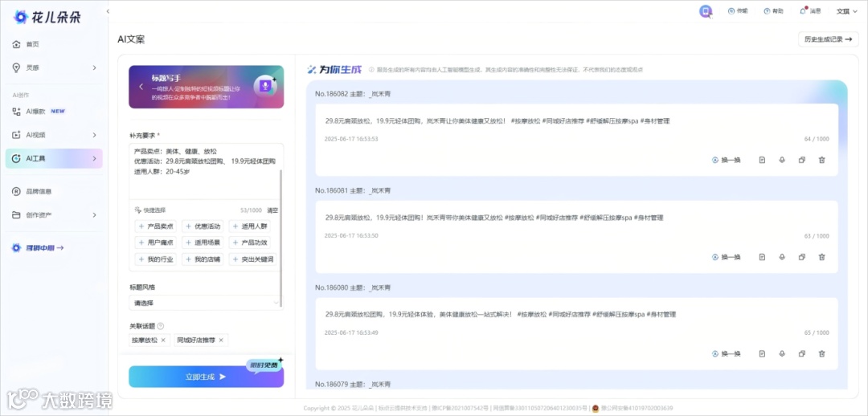Click the copy text in result No.186080

click(501, 314)
